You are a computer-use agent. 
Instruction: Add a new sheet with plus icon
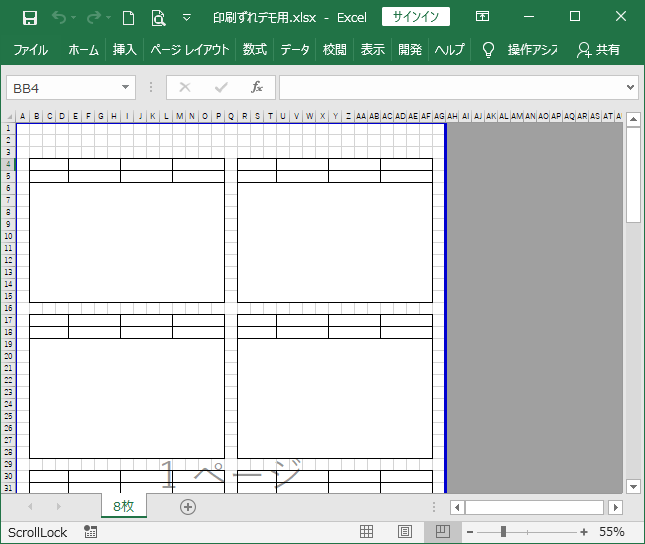(188, 507)
